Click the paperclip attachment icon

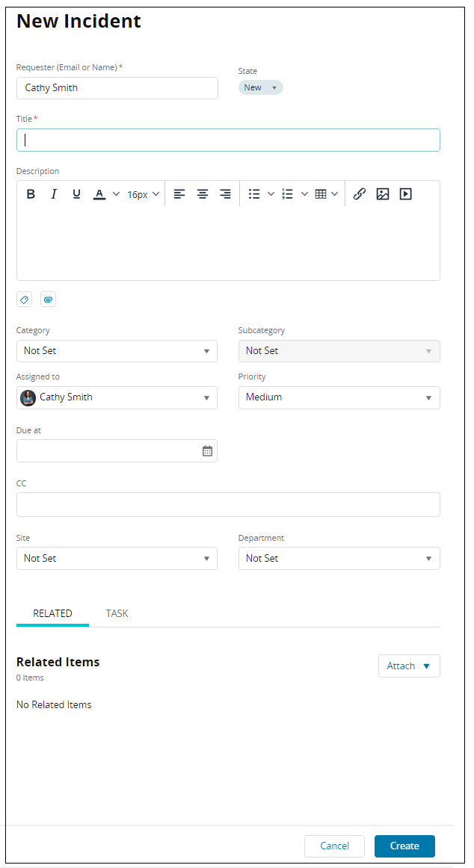point(48,300)
